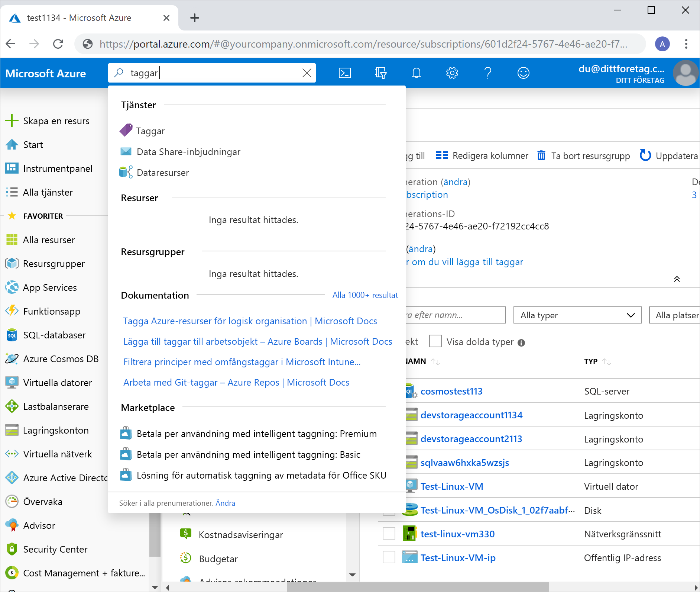
Task: Click the Instrumentpanel dashboard icon
Action: 12,168
